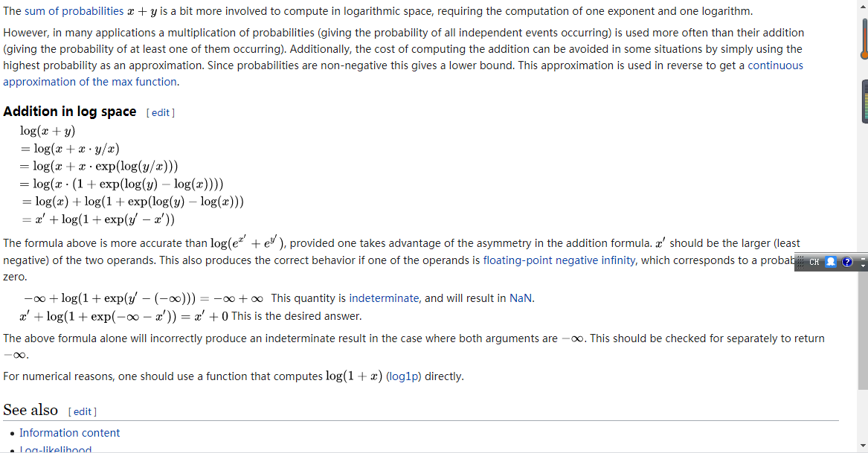Click the user icon on the language bar
This screenshot has height=453, width=868.
coord(831,262)
